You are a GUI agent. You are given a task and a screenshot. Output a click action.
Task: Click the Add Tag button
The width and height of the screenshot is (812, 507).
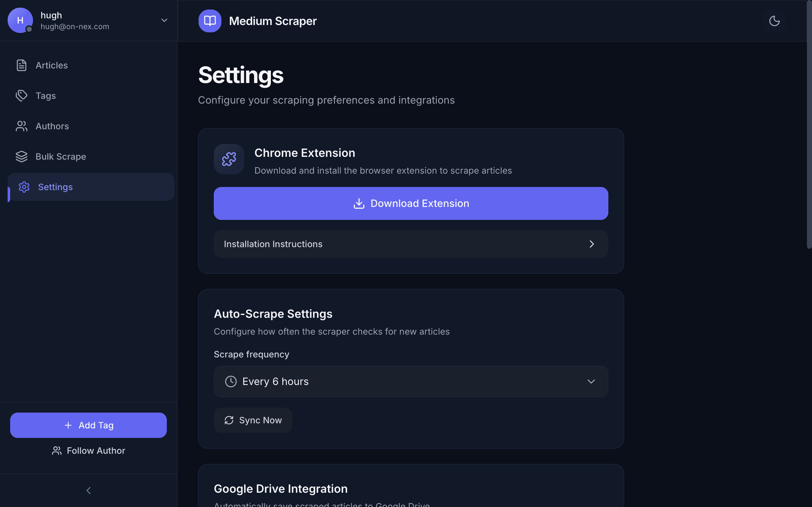click(88, 425)
